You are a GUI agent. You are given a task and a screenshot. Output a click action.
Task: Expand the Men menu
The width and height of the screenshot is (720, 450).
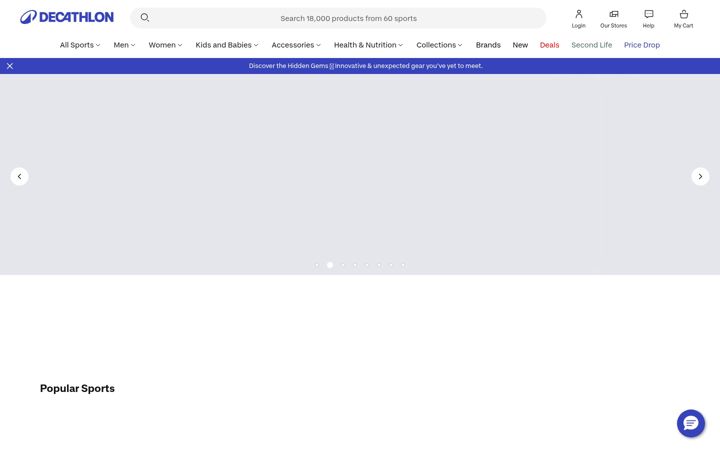click(124, 45)
